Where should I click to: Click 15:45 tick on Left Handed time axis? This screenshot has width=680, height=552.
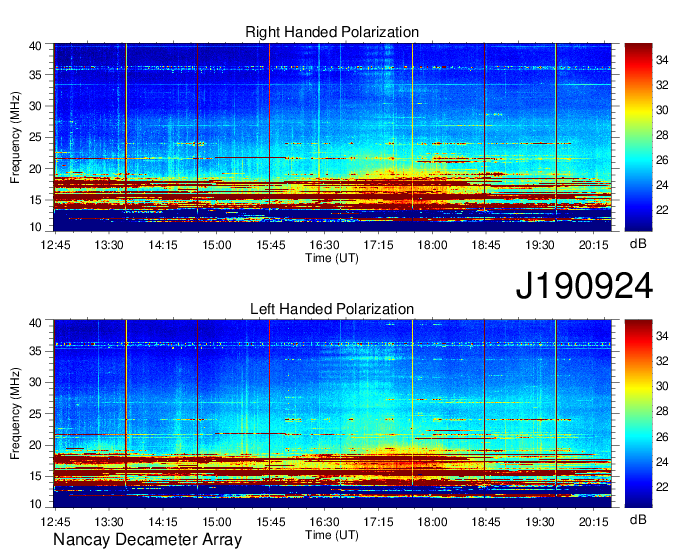click(271, 522)
